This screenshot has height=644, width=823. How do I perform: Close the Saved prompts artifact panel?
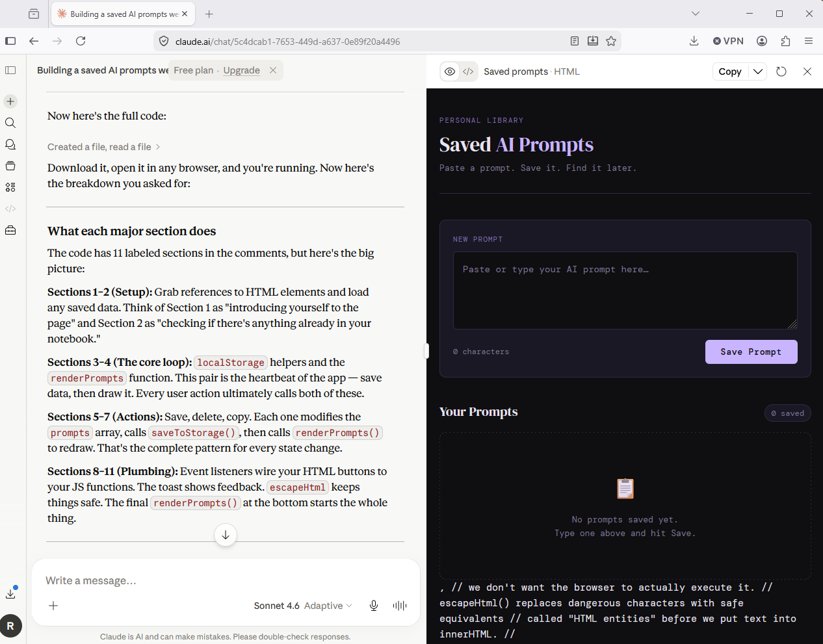point(807,71)
